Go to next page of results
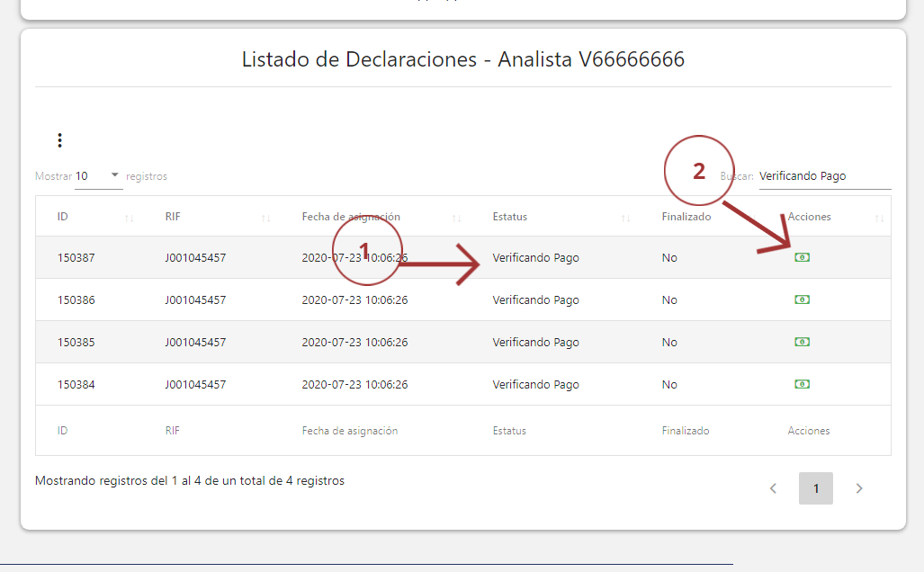The width and height of the screenshot is (924, 572). click(859, 488)
